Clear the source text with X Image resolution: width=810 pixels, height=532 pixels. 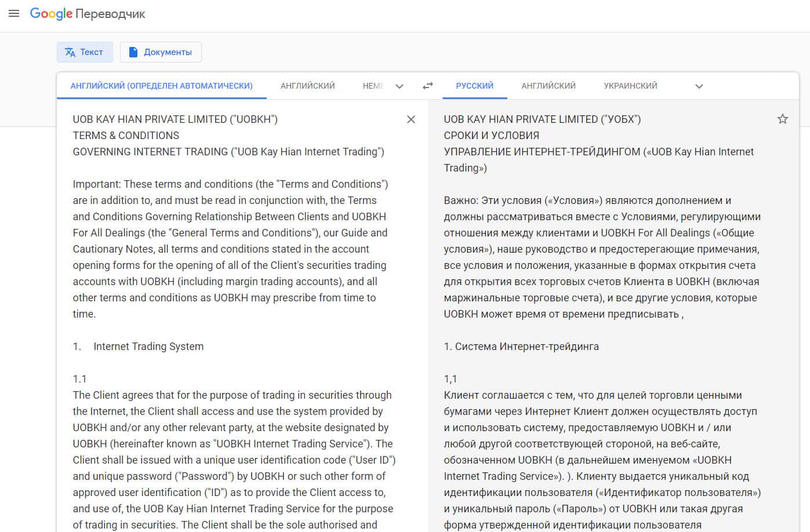(x=411, y=119)
